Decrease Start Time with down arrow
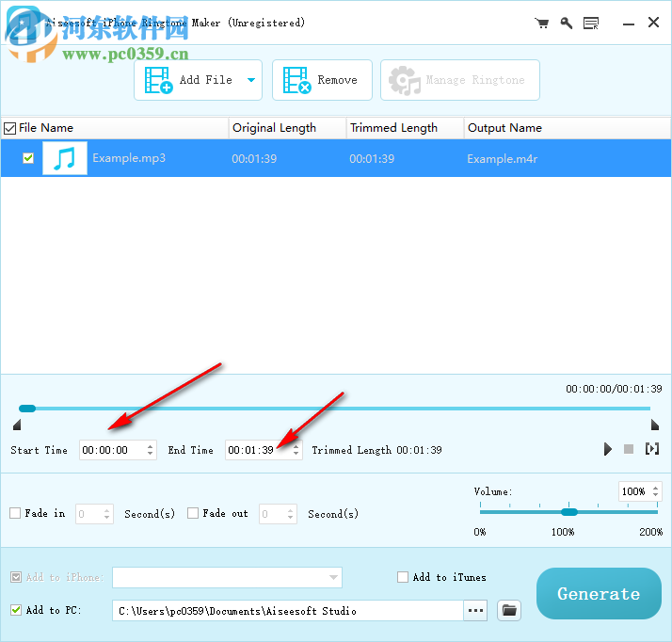The width and height of the screenshot is (672, 642). pyautogui.click(x=150, y=454)
